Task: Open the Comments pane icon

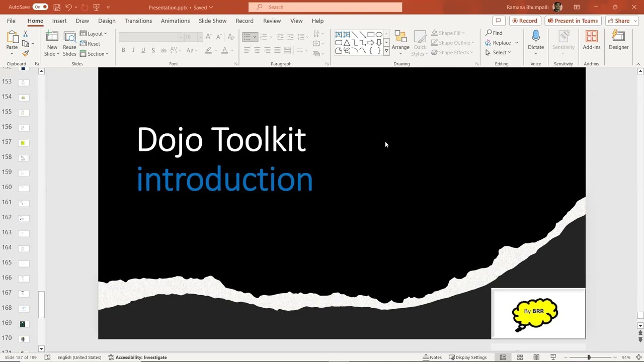Action: click(x=498, y=21)
